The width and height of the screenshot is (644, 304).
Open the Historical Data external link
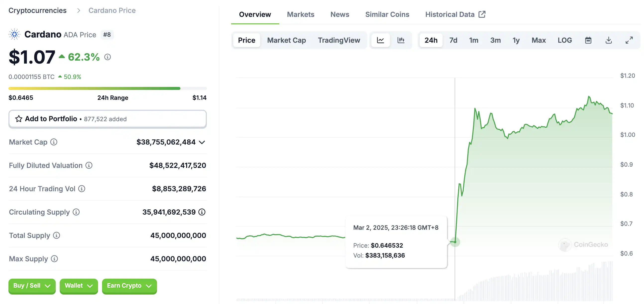tap(455, 14)
